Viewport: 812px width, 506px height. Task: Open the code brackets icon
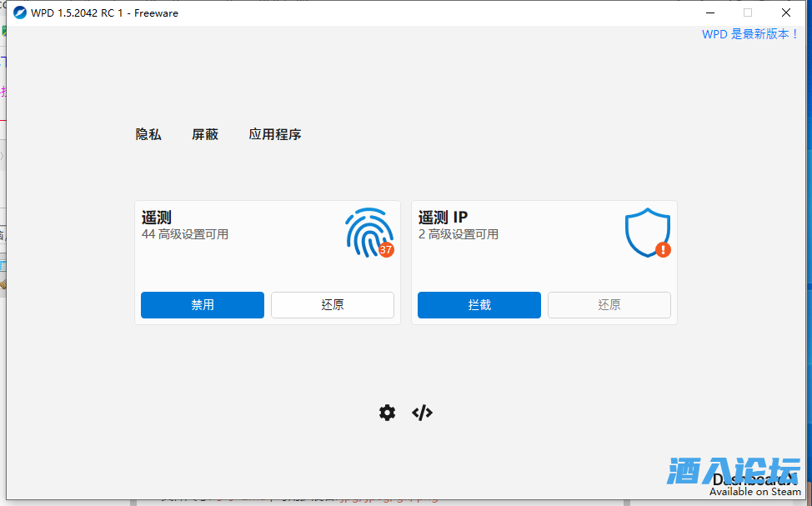[422, 413]
